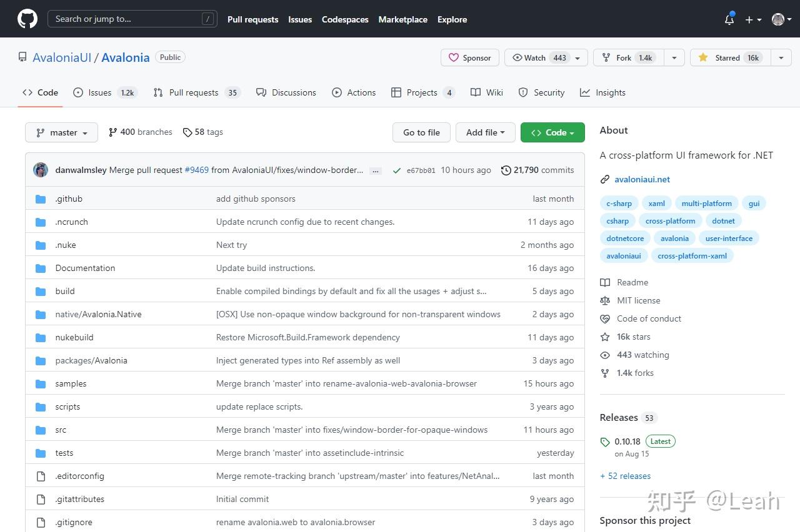Viewport: 800px width, 532px height.
Task: Open the pull request #9469 link
Action: coord(197,170)
